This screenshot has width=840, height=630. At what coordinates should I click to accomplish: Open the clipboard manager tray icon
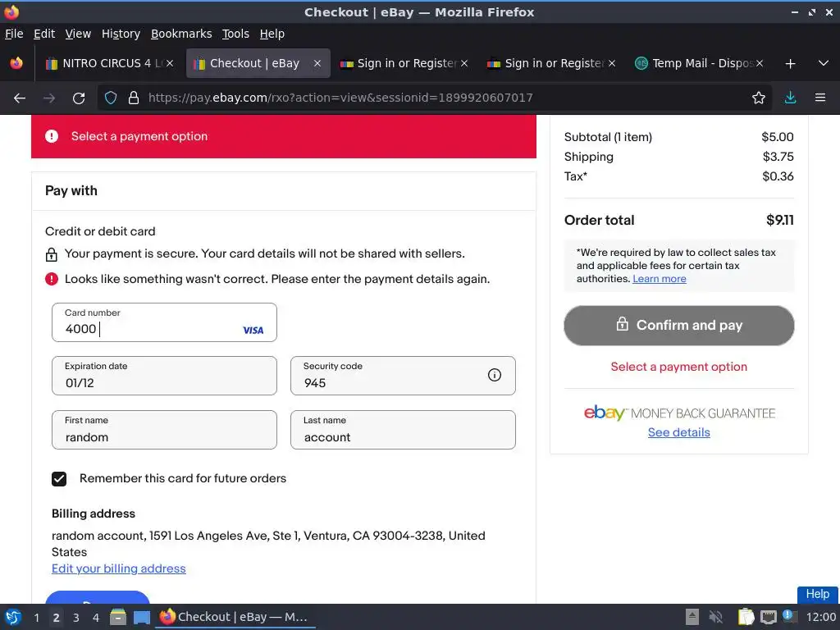(746, 617)
